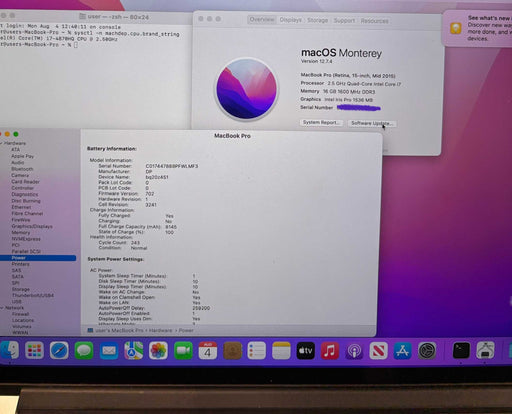Screen dimensions: 512x414
Task: Open Messages app in dock
Action: (x=84, y=351)
